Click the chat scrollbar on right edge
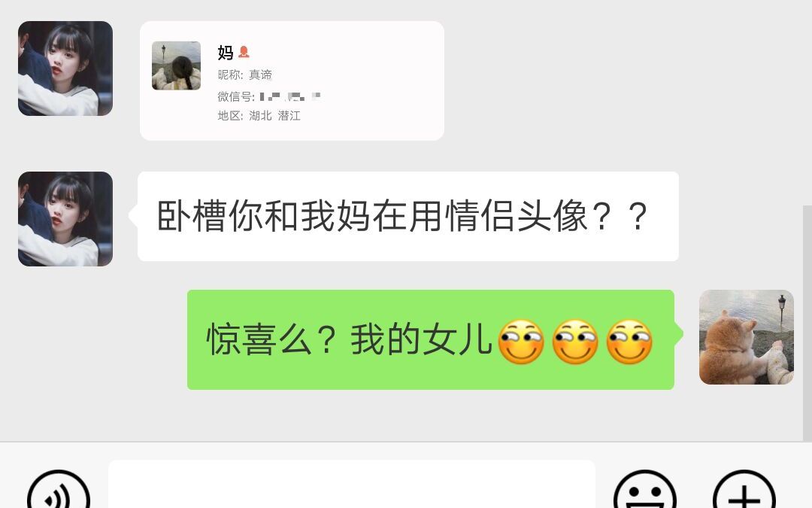812x508 pixels. pyautogui.click(x=807, y=321)
